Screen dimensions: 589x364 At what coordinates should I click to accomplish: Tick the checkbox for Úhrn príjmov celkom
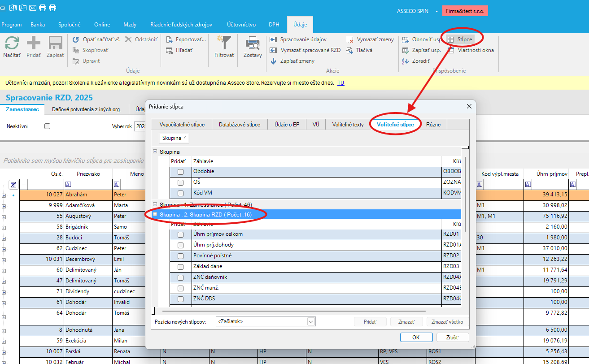pyautogui.click(x=180, y=234)
